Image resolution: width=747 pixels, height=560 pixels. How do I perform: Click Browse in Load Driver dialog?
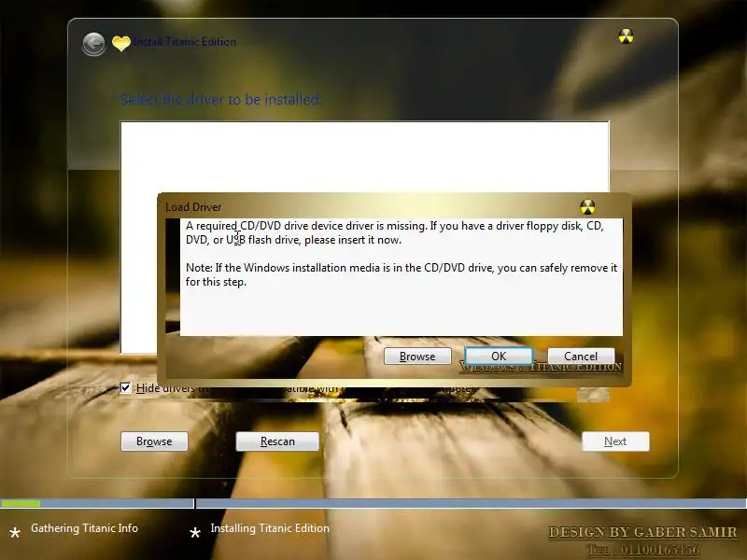(417, 357)
